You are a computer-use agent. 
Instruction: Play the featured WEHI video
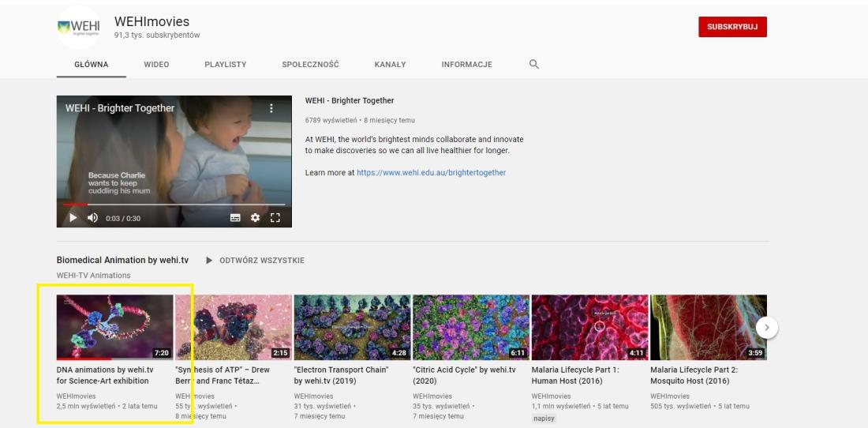(73, 218)
